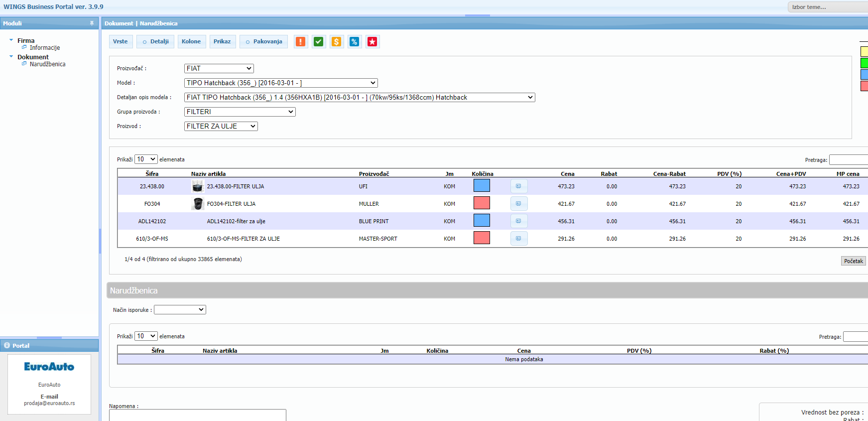Image resolution: width=868 pixels, height=421 pixels.
Task: Open details icon in 610/3-OF-MS row
Action: point(519,239)
